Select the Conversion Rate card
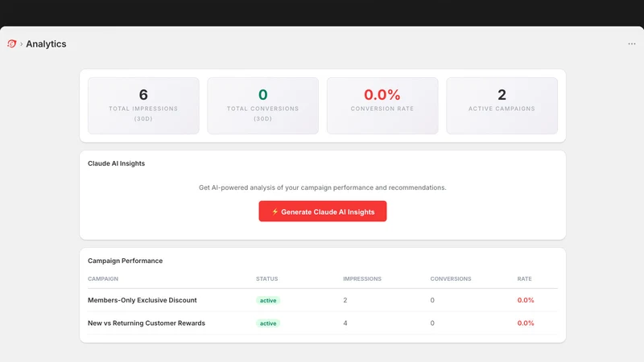 click(382, 106)
